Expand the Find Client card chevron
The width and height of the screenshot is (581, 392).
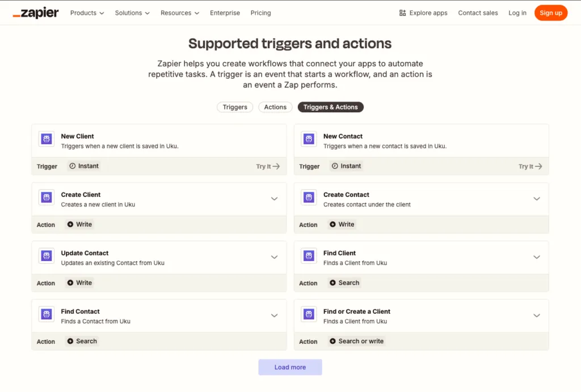click(x=537, y=257)
